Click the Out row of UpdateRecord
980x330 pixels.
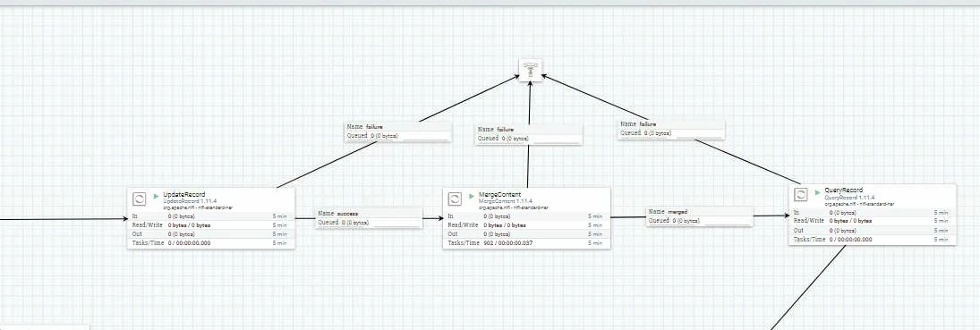(x=211, y=233)
